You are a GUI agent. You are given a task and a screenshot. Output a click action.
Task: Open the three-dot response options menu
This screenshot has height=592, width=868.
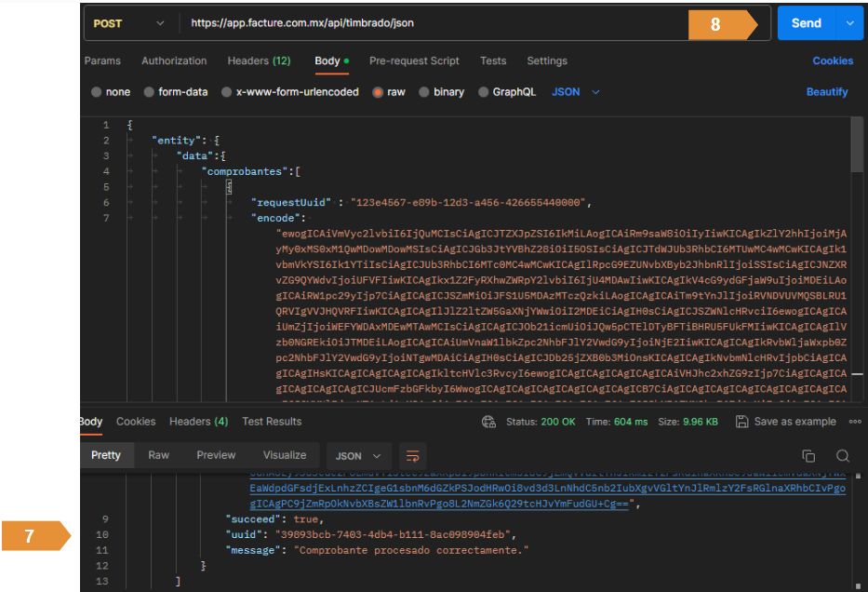coord(855,422)
